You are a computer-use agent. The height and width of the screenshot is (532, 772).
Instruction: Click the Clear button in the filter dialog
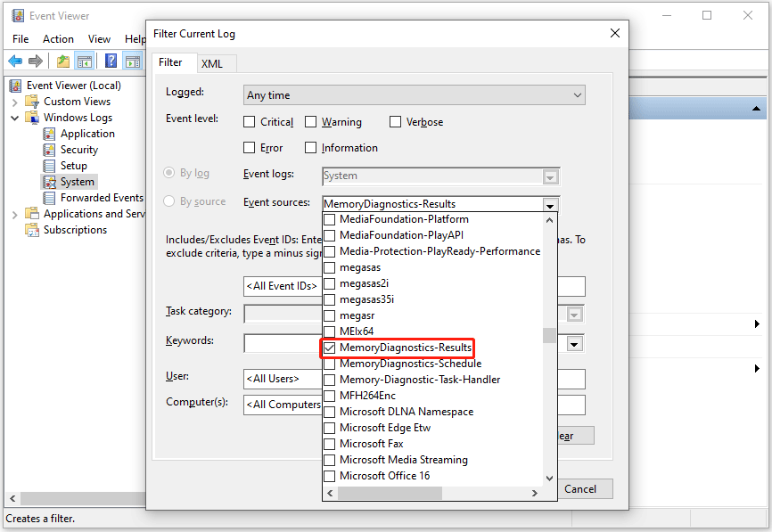[576, 435]
